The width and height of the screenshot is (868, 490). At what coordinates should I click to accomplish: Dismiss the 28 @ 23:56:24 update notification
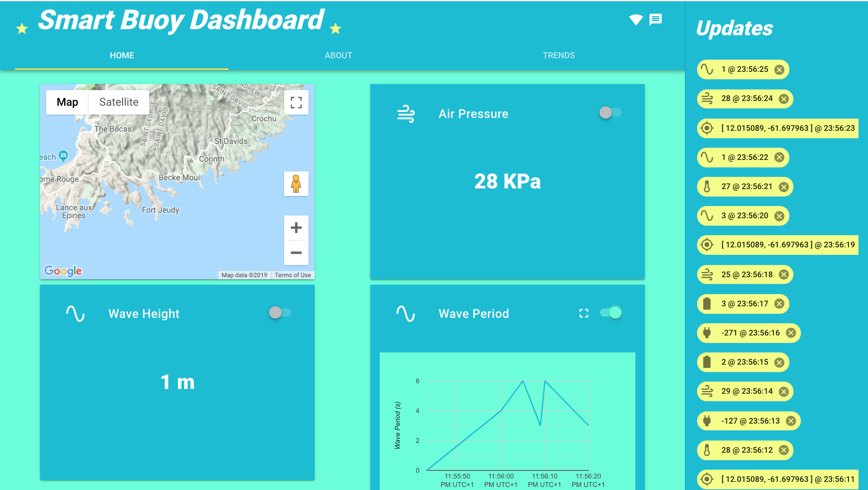pos(784,99)
